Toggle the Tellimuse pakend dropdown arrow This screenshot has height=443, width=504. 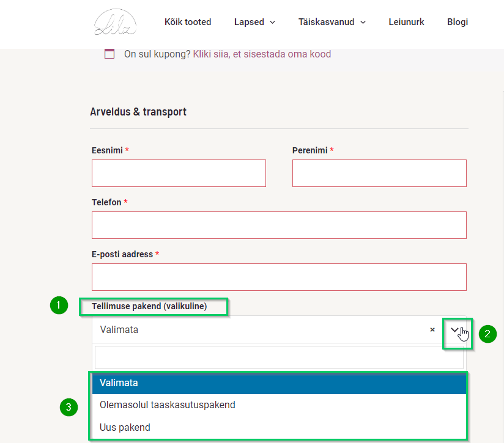[455, 330]
